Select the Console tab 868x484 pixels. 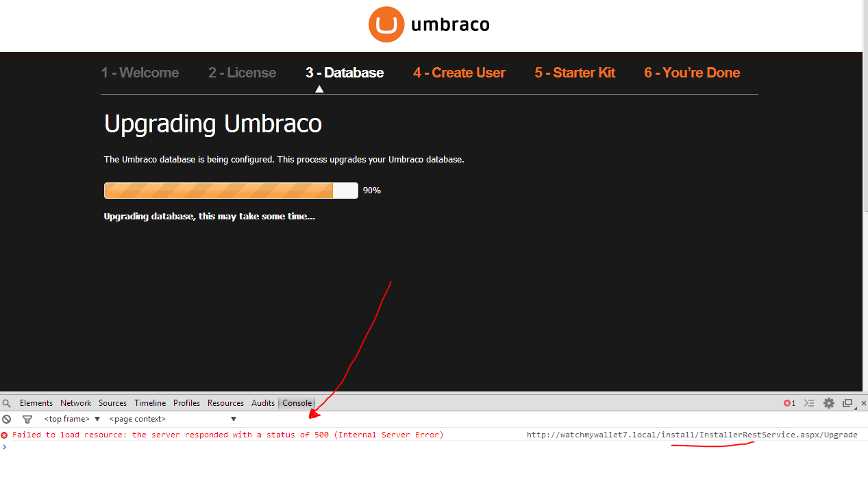click(297, 403)
